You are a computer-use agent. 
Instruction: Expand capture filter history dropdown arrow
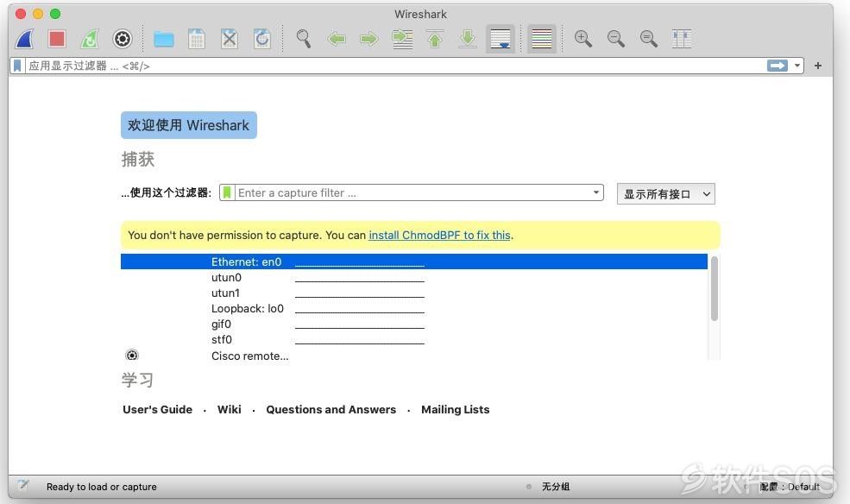(596, 192)
